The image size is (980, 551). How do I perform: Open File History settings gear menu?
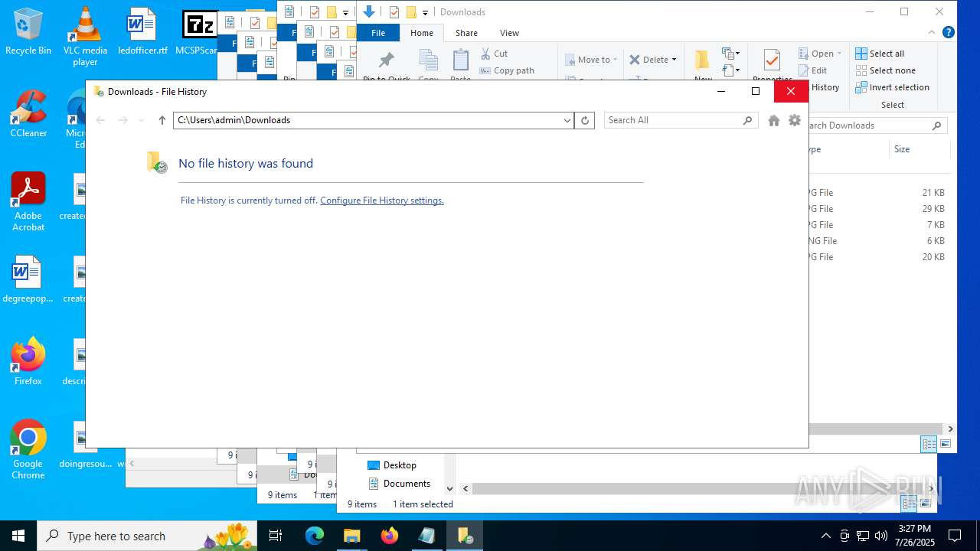[795, 120]
